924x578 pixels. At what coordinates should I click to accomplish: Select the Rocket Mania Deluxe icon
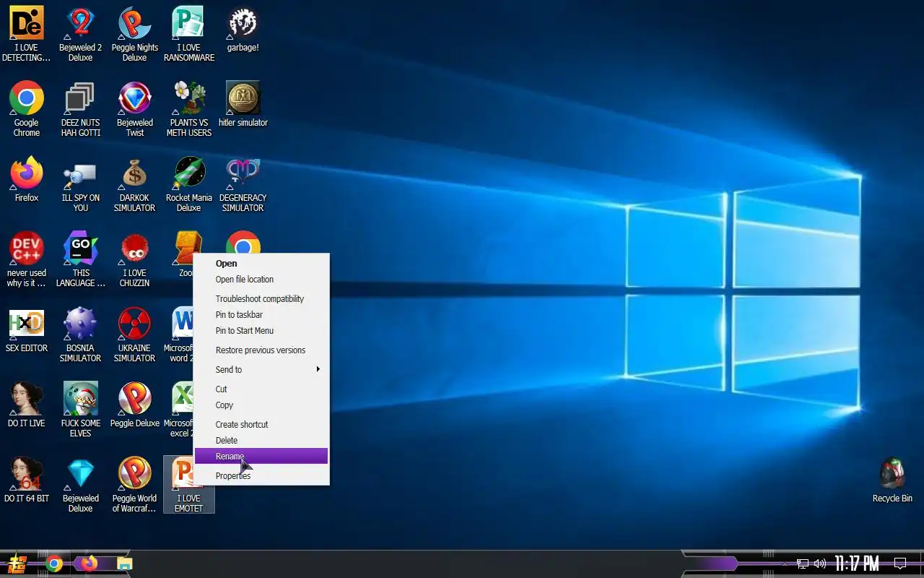(x=188, y=184)
